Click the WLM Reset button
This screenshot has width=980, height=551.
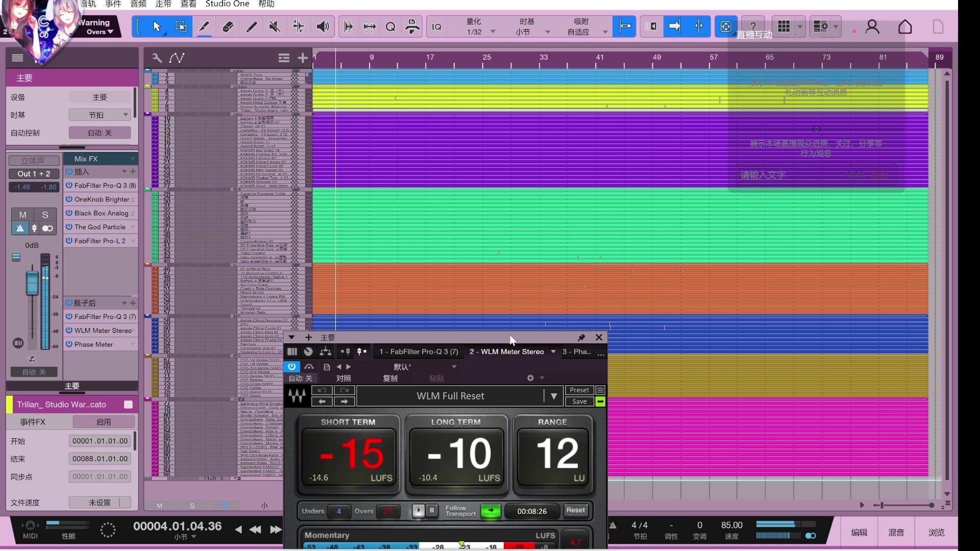(x=576, y=510)
